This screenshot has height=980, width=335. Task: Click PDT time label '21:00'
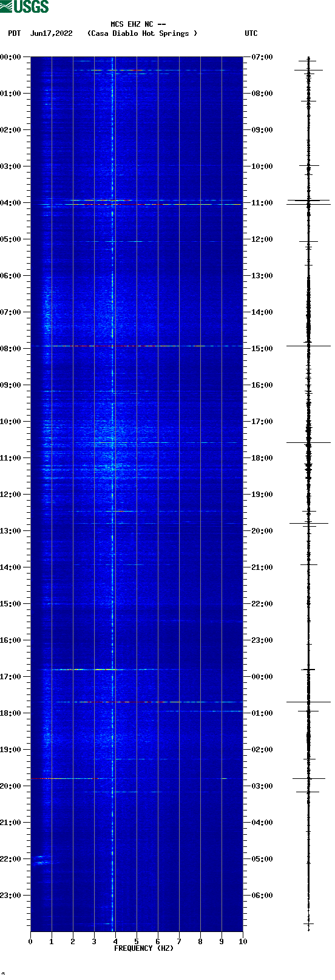pos(11,823)
